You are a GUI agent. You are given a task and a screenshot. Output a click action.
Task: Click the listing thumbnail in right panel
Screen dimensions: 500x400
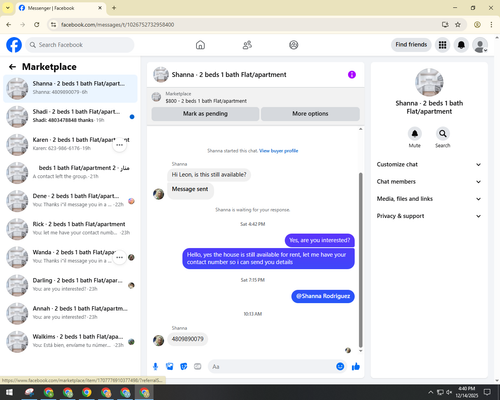point(429,82)
